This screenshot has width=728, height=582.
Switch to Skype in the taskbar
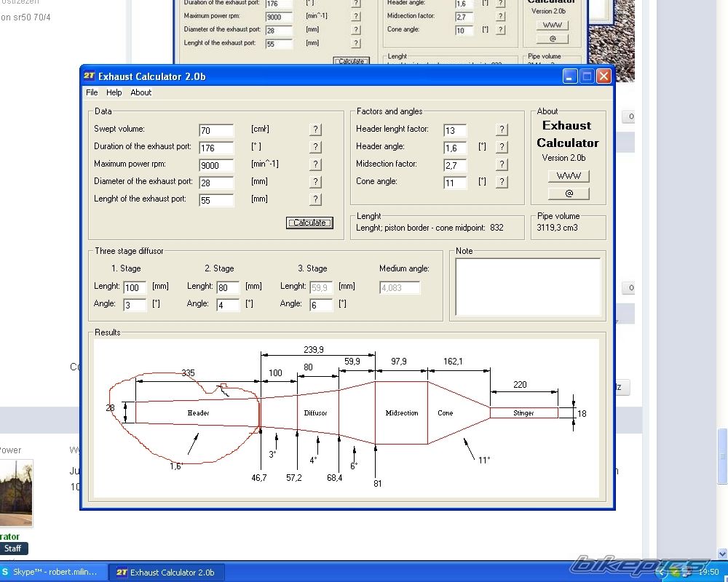pyautogui.click(x=54, y=572)
